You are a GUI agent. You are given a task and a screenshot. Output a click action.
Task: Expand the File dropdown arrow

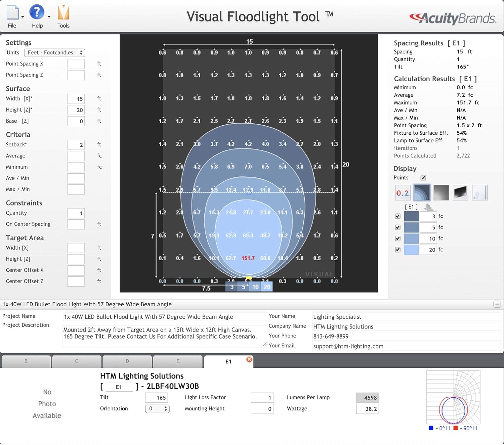coord(23,17)
